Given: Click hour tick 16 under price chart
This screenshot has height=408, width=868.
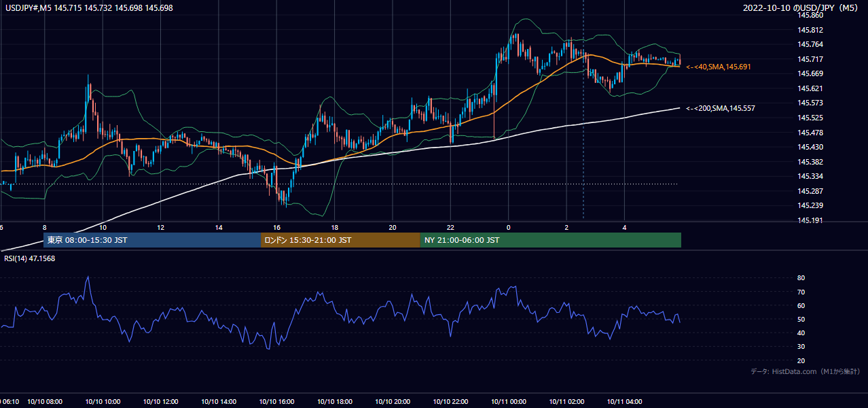Looking at the screenshot, I should coord(276,228).
